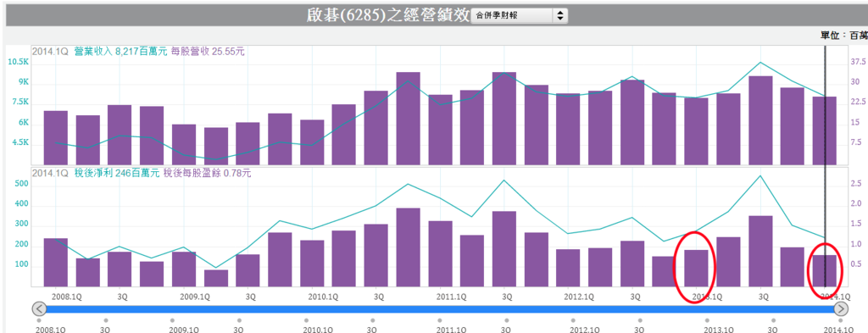Click the 2010.1Q x-axis label under lower chart
868x333 pixels.
(323, 297)
